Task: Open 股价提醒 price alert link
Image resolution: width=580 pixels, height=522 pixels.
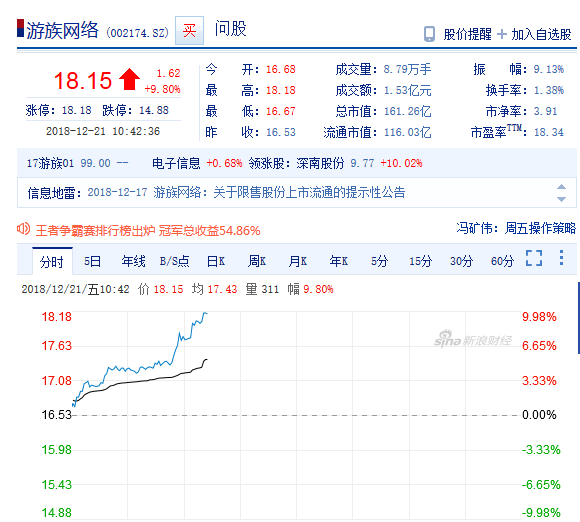Action: [468, 34]
